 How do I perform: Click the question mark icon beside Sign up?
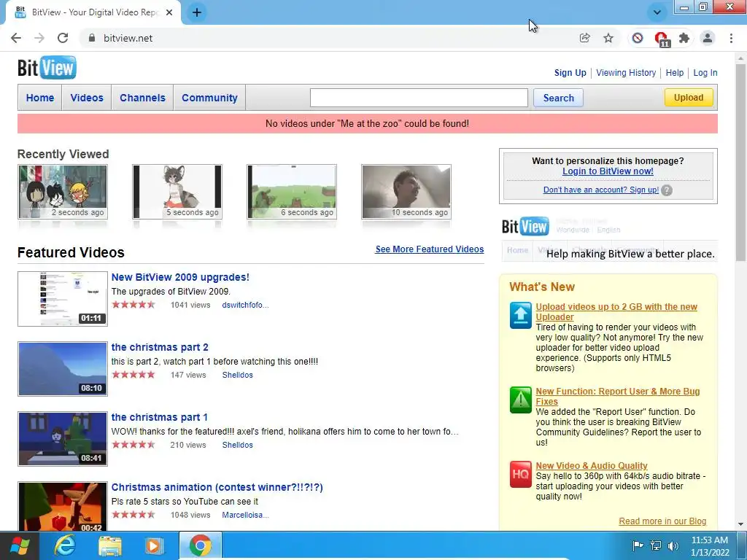tap(667, 190)
